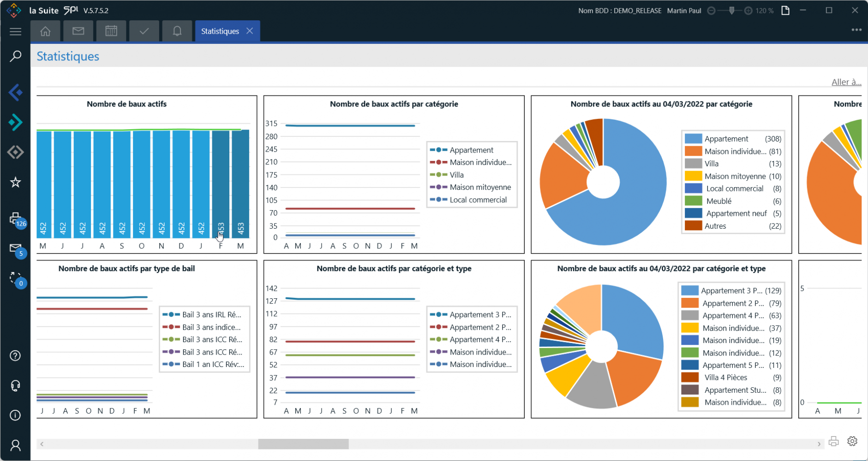This screenshot has width=868, height=461.
Task: Click the headset support icon
Action: click(15, 385)
